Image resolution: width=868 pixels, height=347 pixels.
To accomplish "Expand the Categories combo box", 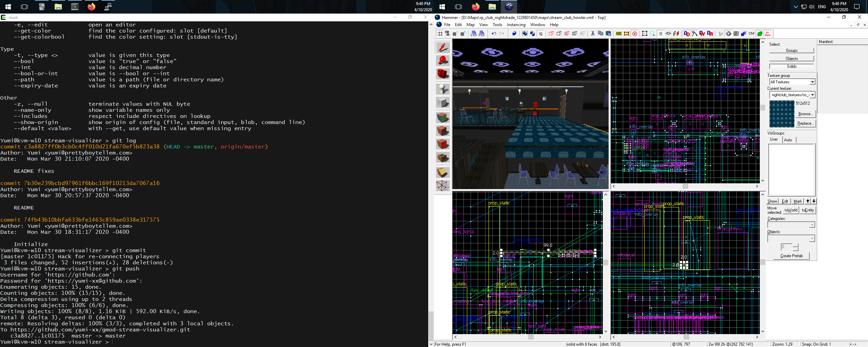I will [812, 225].
